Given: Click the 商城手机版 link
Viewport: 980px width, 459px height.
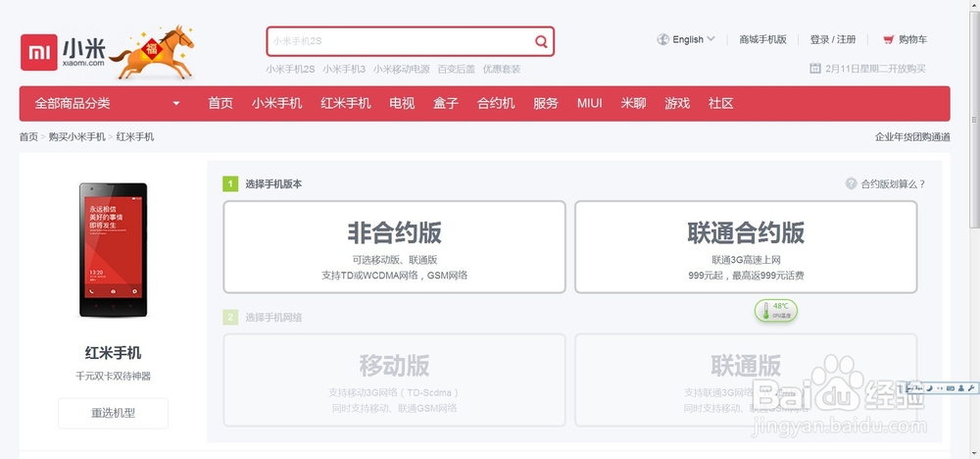Looking at the screenshot, I should [762, 39].
